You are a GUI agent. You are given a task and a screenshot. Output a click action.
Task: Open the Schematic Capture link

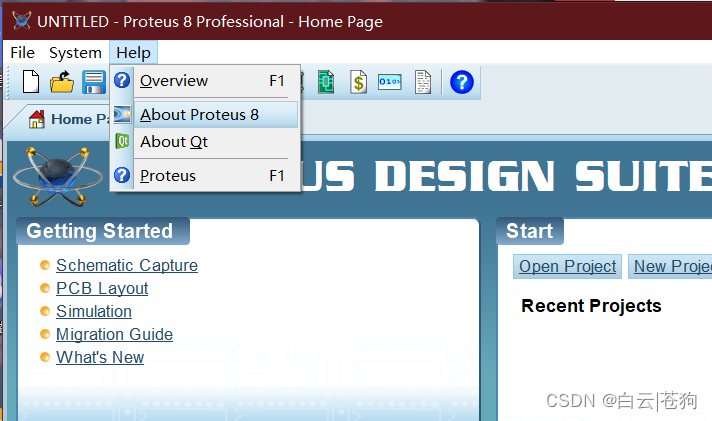(127, 265)
